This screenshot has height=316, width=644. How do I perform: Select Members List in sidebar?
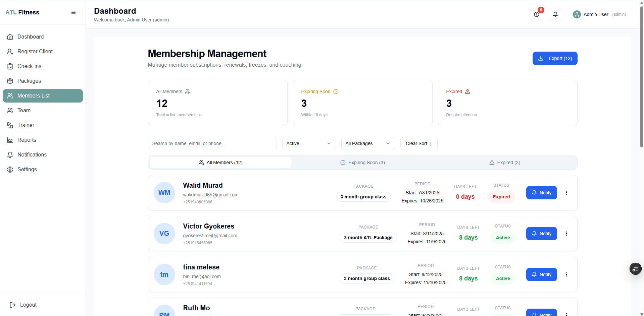(x=43, y=96)
